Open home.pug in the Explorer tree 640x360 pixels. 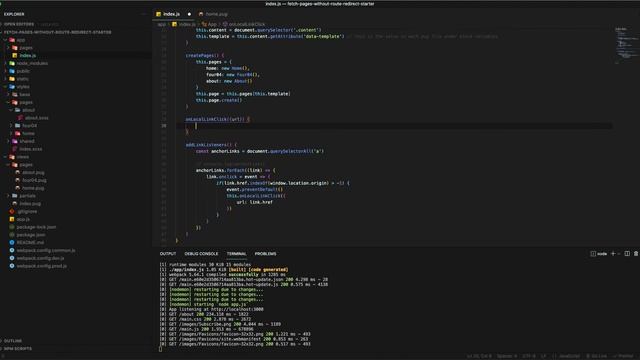[33, 188]
